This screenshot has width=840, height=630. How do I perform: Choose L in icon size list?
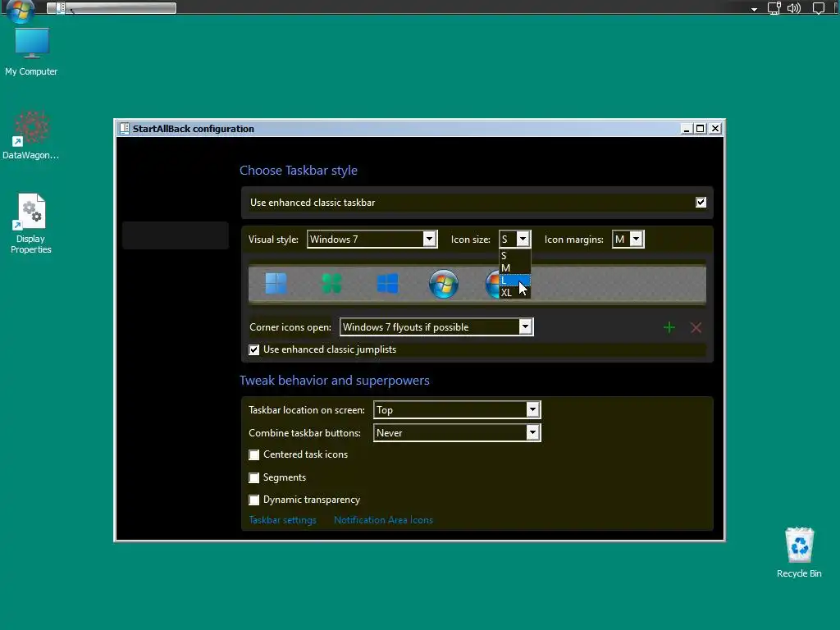pos(514,281)
